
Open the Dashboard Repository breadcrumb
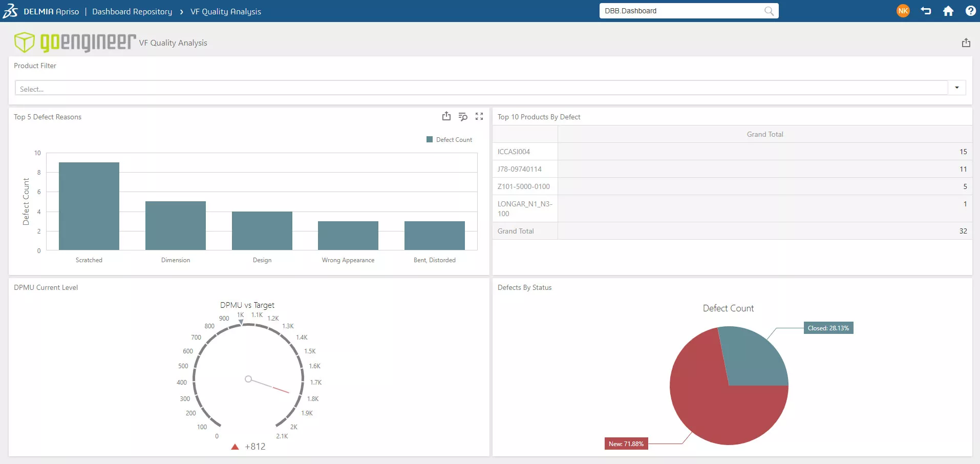pos(132,11)
